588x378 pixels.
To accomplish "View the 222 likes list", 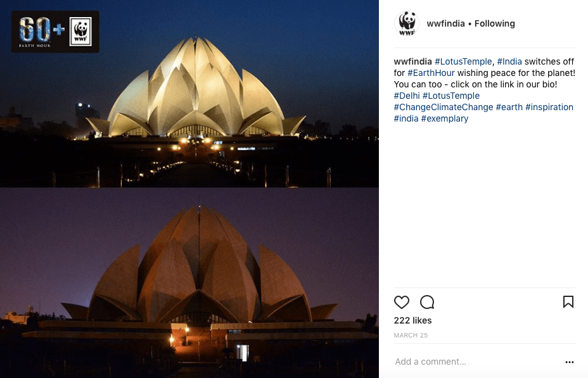I will coord(412,320).
